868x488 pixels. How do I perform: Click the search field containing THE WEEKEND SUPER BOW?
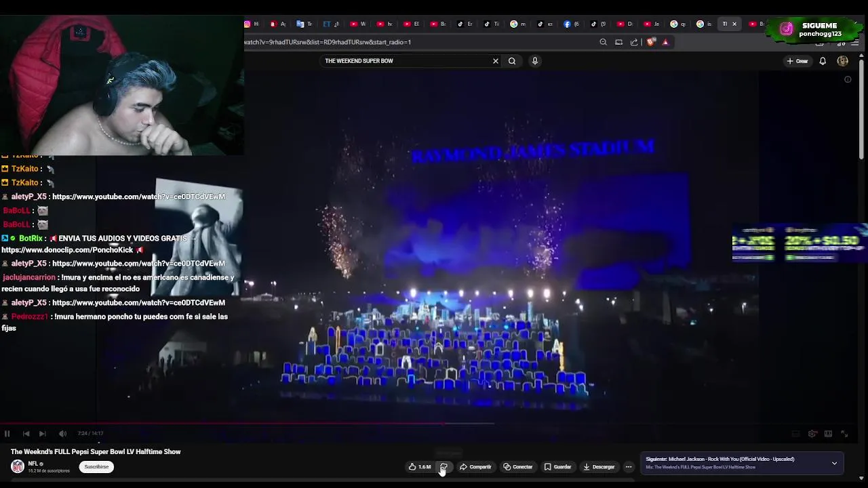(406, 61)
